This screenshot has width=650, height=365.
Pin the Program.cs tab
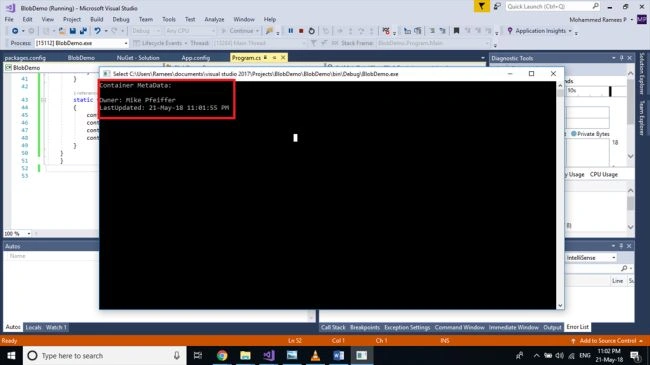pos(274,58)
